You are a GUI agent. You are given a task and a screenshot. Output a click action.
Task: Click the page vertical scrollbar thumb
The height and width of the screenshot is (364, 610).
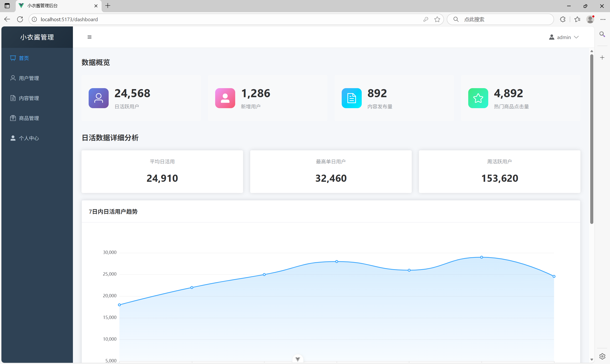592,139
